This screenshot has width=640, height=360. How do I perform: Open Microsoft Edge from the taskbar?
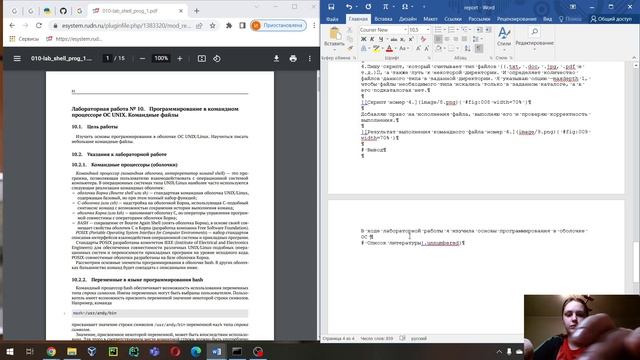196,351
